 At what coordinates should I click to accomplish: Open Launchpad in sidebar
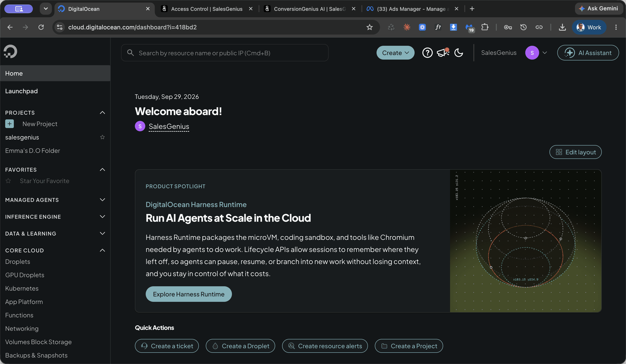tap(21, 91)
